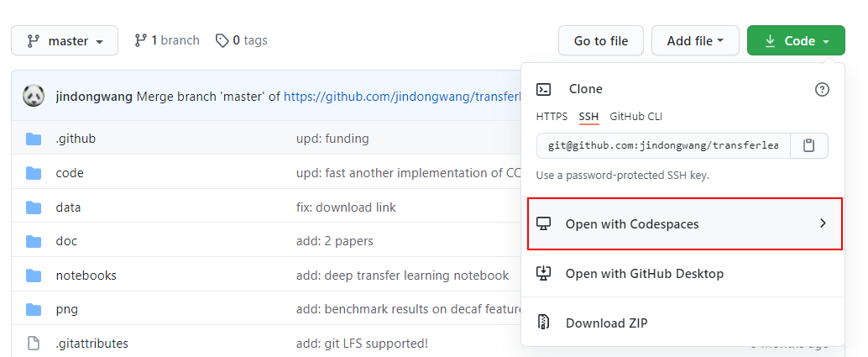Expand Open with Codespaces chevron
The width and height of the screenshot is (868, 357).
[823, 223]
